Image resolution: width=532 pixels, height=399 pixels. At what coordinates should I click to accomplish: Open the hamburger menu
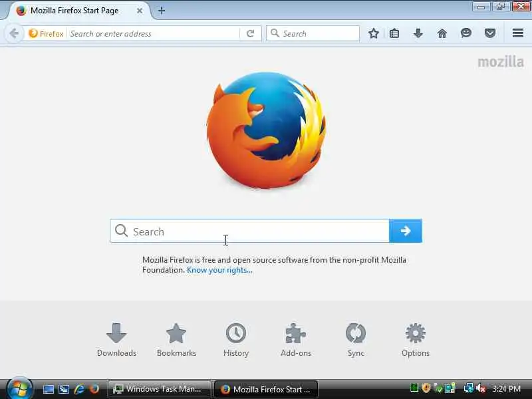(x=518, y=33)
